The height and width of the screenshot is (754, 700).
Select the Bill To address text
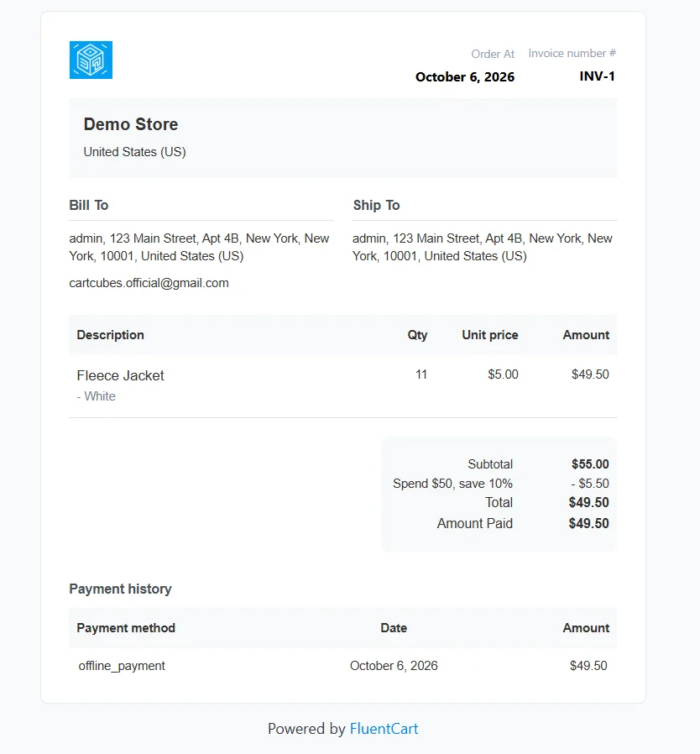click(x=199, y=247)
